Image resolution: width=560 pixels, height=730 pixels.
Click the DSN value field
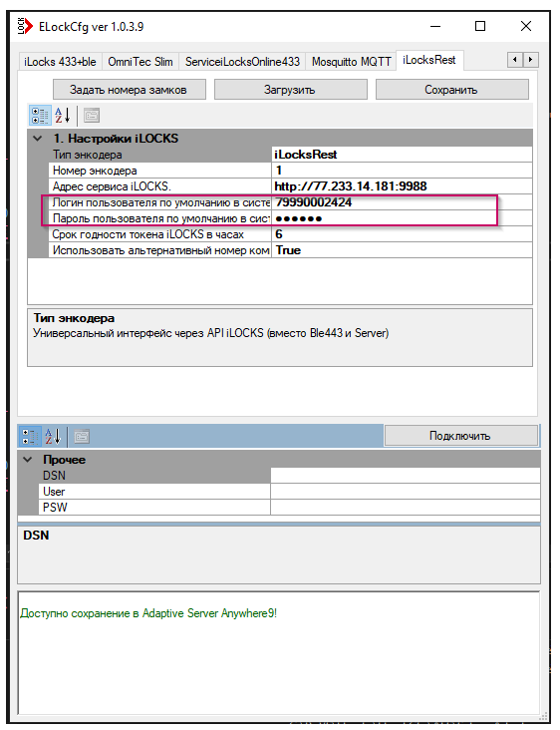[x=406, y=476]
